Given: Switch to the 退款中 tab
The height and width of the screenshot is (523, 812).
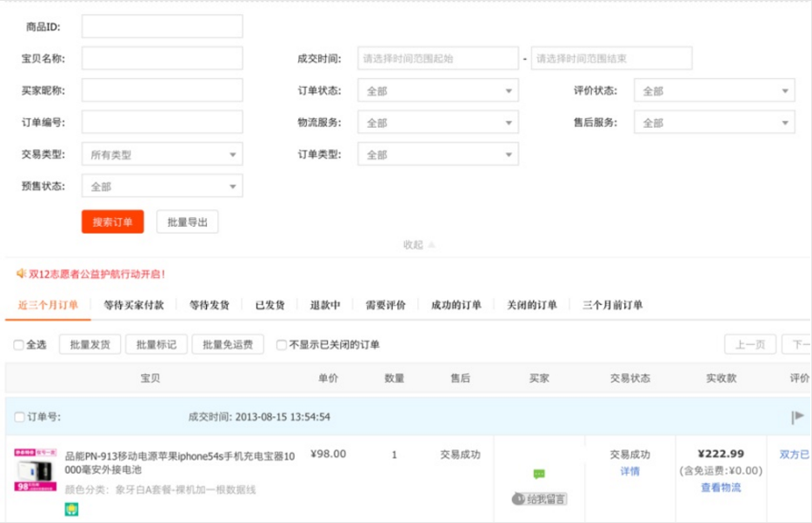Looking at the screenshot, I should 325,306.
